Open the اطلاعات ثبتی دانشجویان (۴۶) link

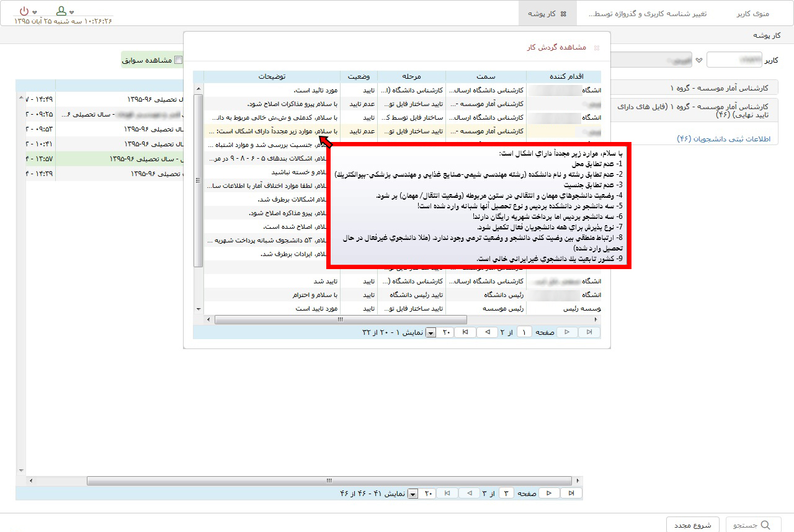(x=723, y=139)
